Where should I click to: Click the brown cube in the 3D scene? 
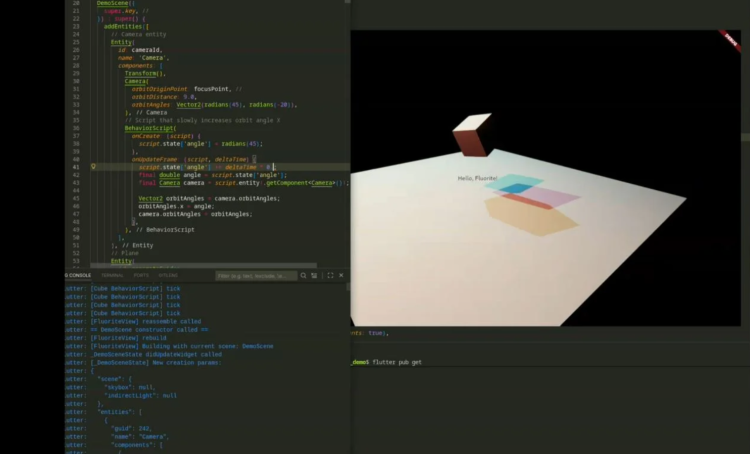[472, 137]
